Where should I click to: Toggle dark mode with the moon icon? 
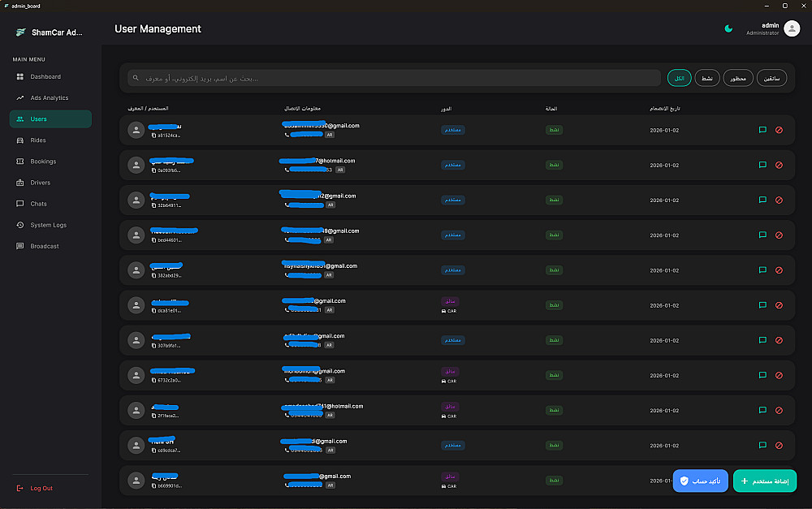tap(728, 29)
